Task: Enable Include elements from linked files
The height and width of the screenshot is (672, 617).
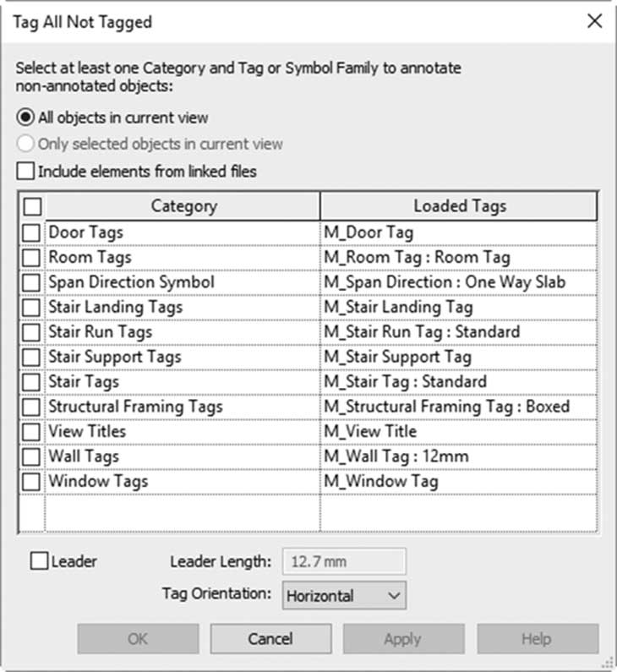Action: coord(25,171)
